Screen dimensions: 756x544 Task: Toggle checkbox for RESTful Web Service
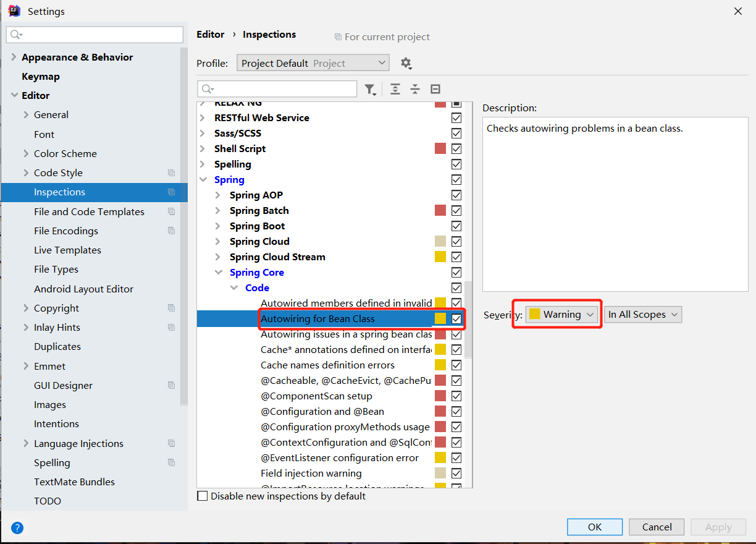456,117
